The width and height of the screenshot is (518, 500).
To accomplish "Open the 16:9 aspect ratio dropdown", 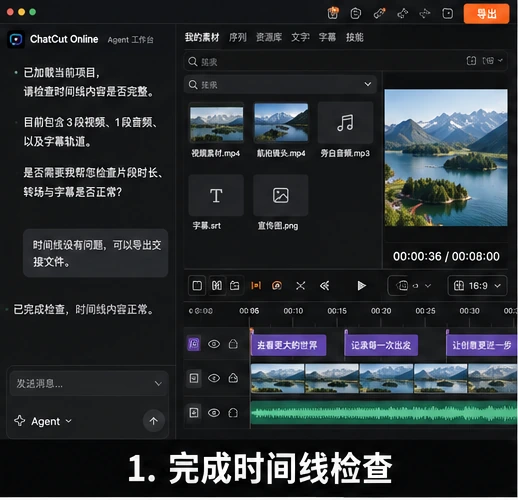I will pos(477,286).
